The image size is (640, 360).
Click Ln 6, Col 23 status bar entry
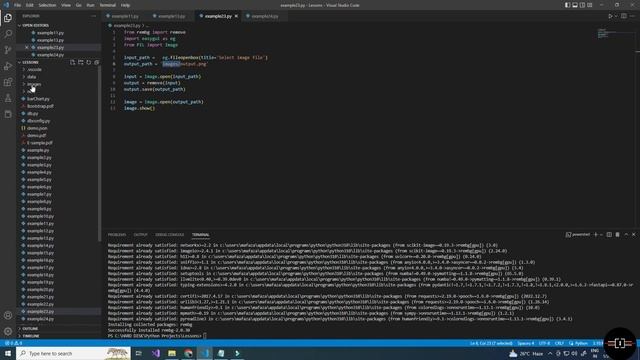[x=491, y=343]
